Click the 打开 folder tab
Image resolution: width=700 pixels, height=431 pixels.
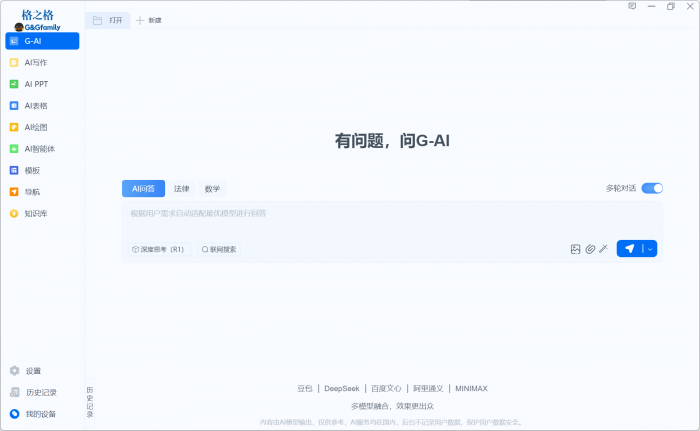tap(108, 20)
